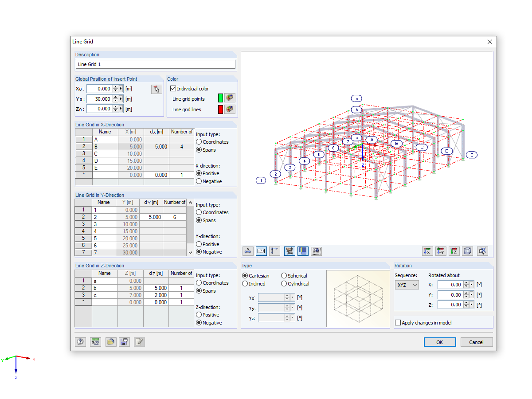Show dimension lines in the grid preview
This screenshot has height=399, width=532.
[x=248, y=251]
